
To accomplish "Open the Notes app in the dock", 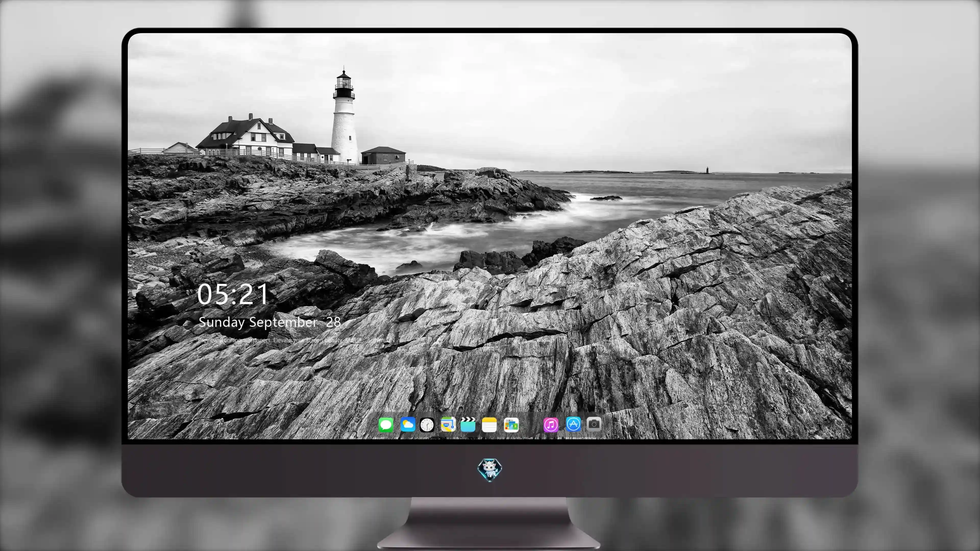I will (x=489, y=425).
